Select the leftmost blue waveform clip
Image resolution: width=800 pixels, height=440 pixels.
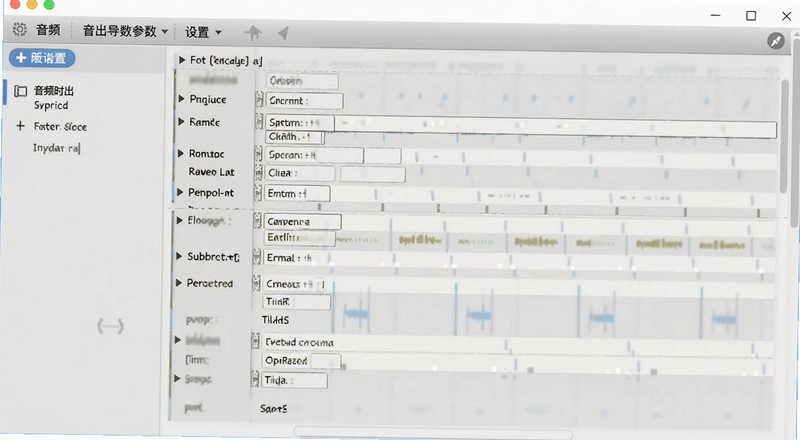356,313
